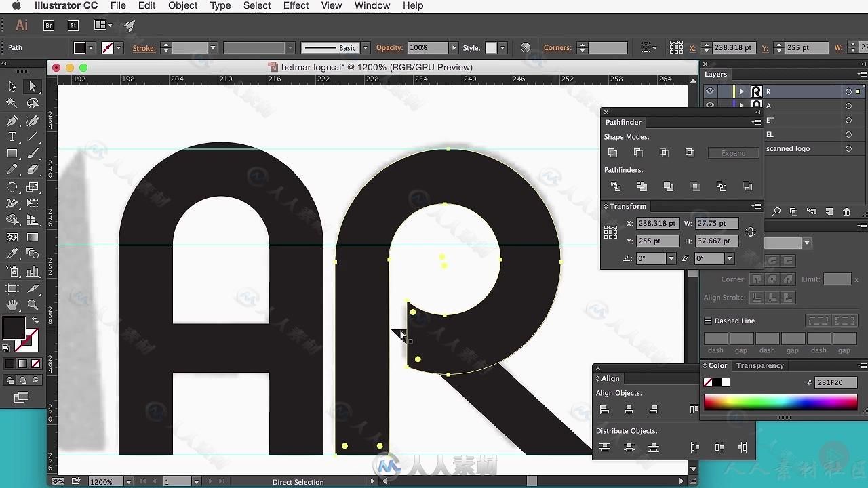Select the Hand tool

pyautogui.click(x=12, y=305)
